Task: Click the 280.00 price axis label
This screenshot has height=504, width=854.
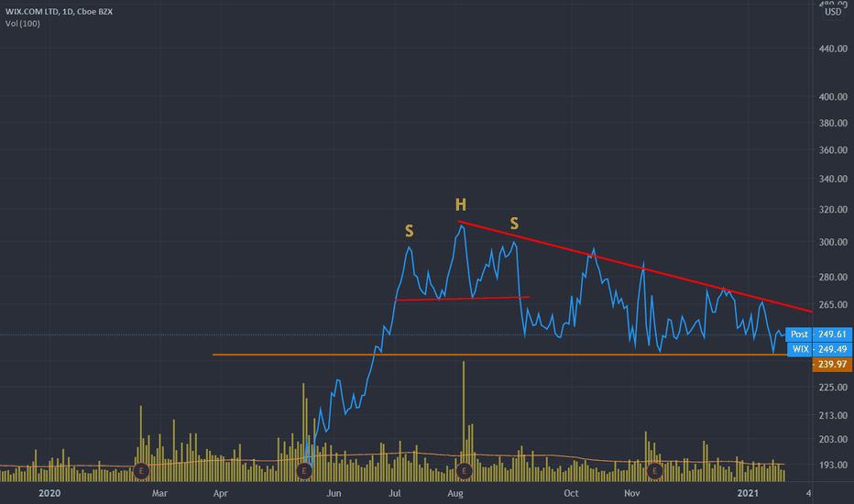Action: 833,277
